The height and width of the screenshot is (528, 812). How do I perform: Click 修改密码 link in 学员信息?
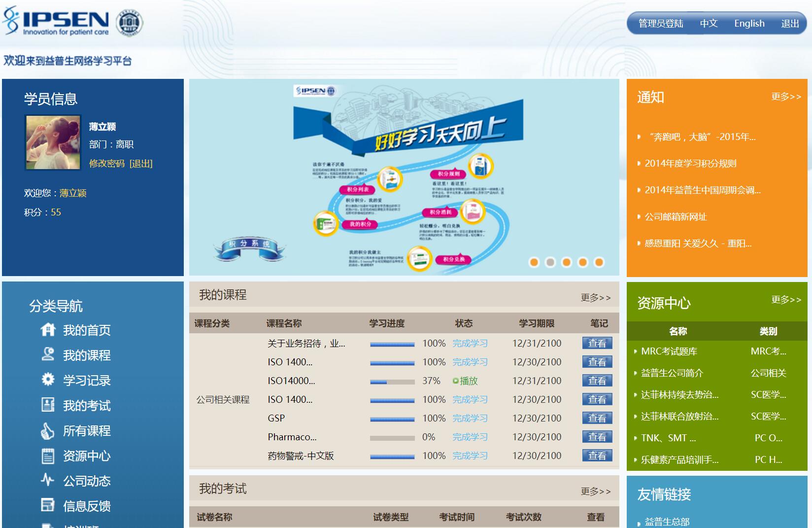point(107,163)
